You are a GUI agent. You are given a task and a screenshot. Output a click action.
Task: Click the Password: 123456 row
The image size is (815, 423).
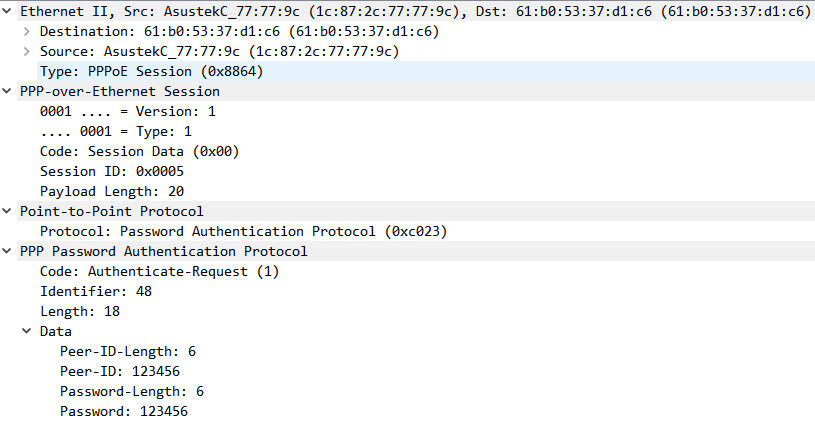(x=123, y=411)
